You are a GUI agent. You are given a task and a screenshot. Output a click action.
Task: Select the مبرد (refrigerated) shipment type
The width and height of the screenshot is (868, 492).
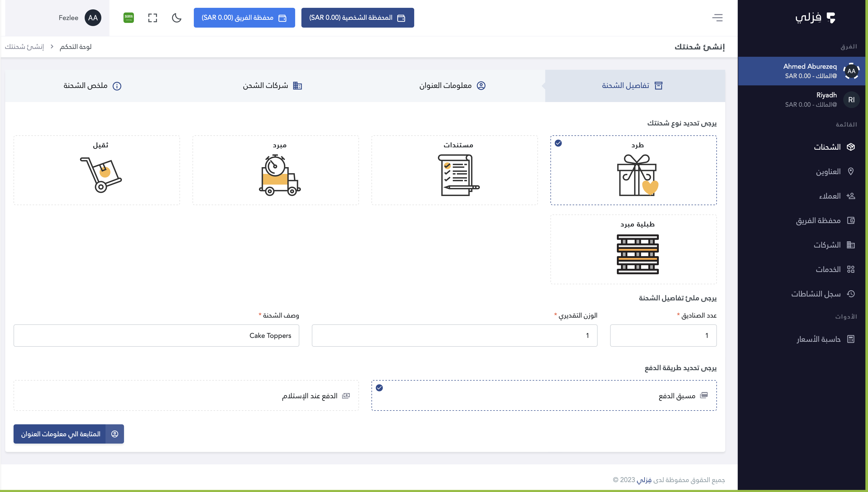pyautogui.click(x=275, y=170)
